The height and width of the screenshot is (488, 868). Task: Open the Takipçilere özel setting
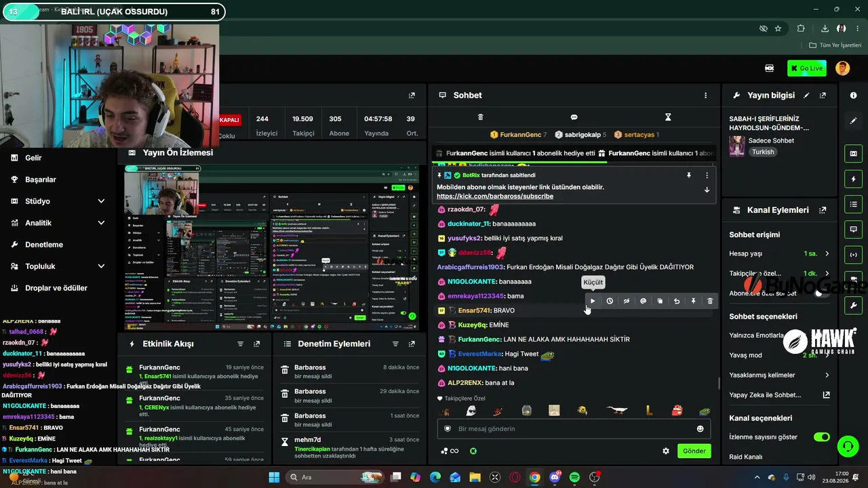(780, 273)
